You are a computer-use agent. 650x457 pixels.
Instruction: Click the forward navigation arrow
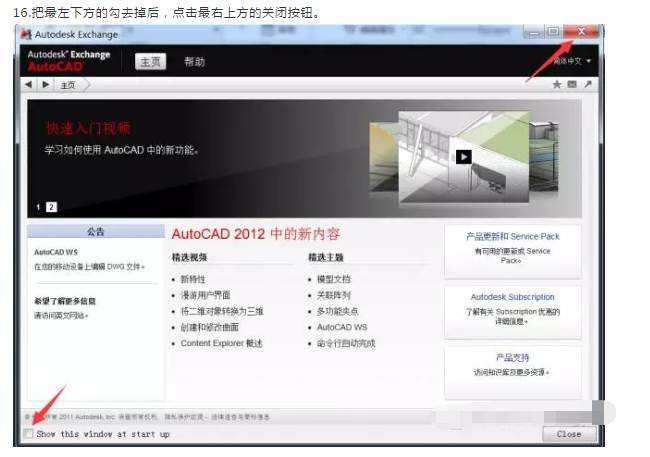pyautogui.click(x=46, y=85)
